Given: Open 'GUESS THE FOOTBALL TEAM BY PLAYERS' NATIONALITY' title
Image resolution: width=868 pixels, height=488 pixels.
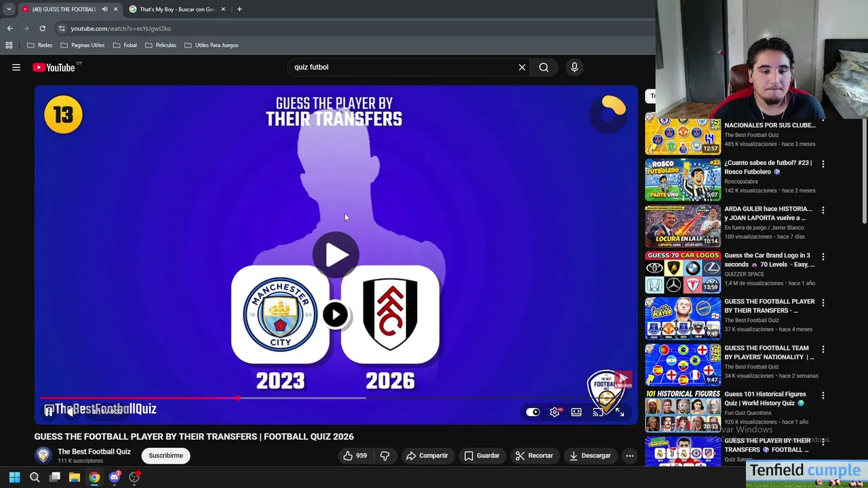Looking at the screenshot, I should pyautogui.click(x=769, y=352).
